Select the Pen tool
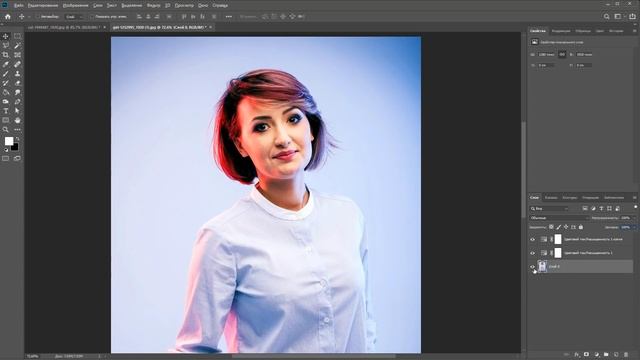 [17, 102]
